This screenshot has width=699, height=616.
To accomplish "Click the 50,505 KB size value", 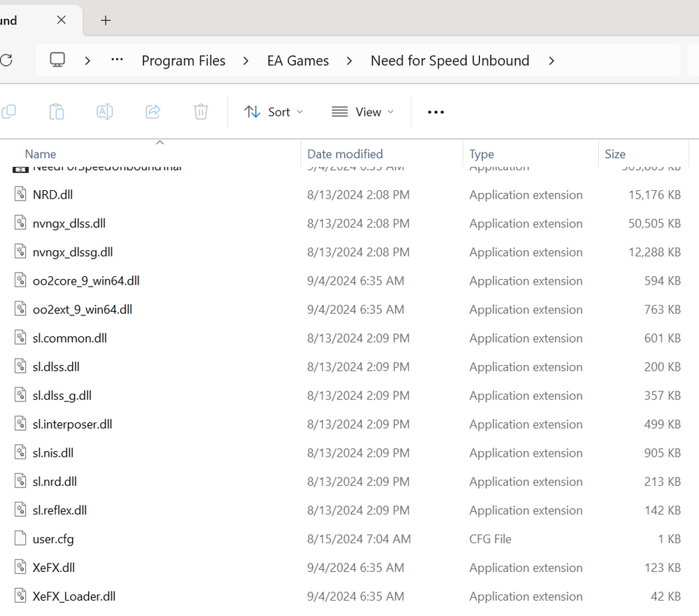I will (x=654, y=224).
